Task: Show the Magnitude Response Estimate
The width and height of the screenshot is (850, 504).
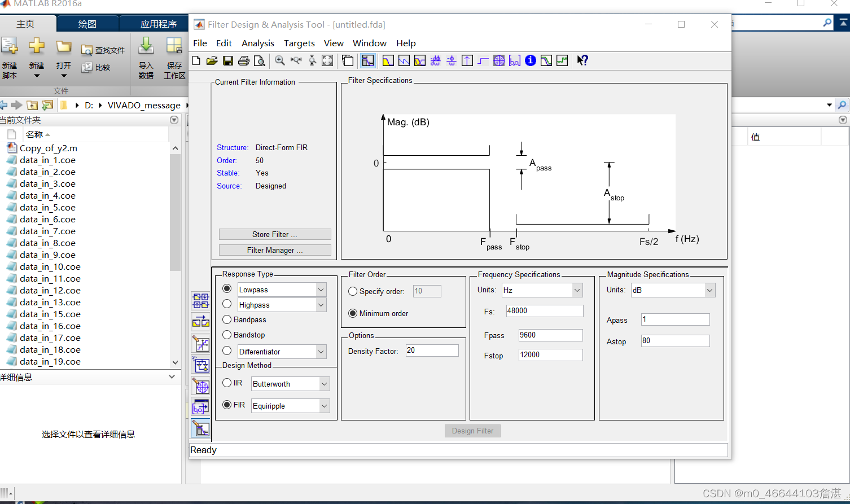Action: tap(546, 60)
